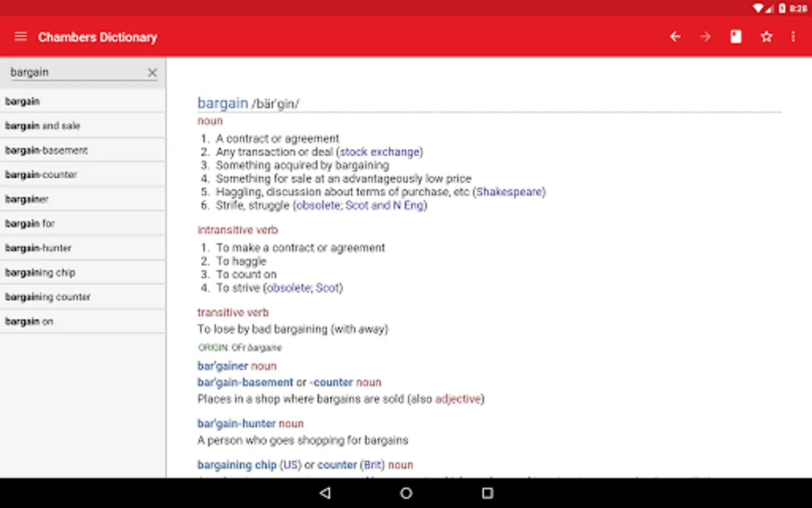This screenshot has width=812, height=508.
Task: Open the bookmarks page icon
Action: pos(736,37)
